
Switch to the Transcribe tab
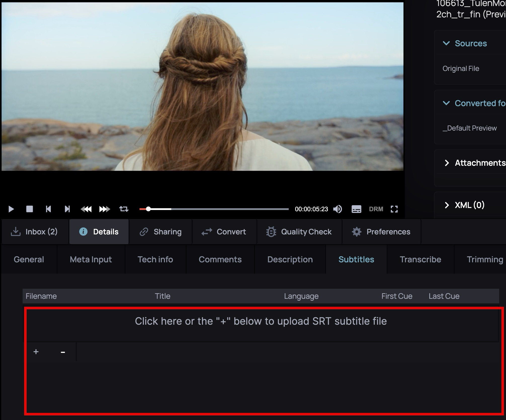pyautogui.click(x=420, y=259)
